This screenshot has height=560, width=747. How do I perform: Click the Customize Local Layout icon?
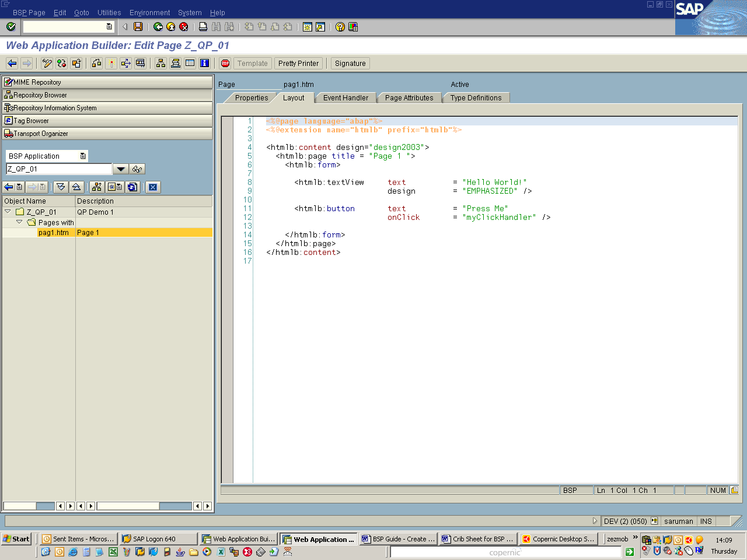(x=353, y=27)
